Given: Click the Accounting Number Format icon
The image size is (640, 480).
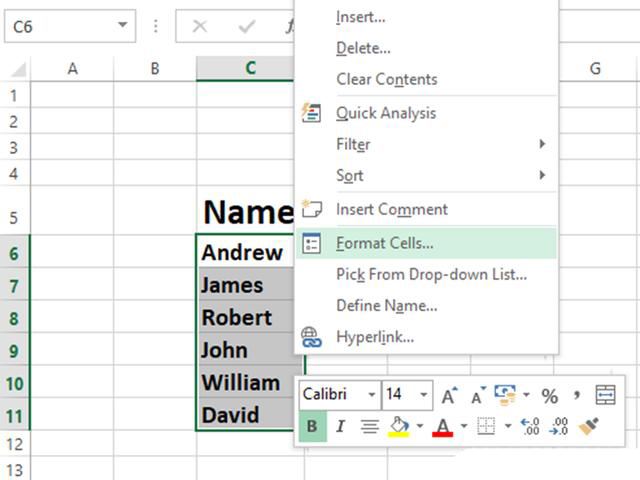Looking at the screenshot, I should [505, 395].
